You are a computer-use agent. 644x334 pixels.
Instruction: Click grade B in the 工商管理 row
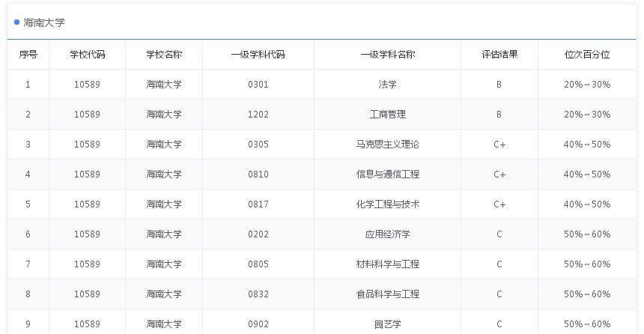click(499, 115)
